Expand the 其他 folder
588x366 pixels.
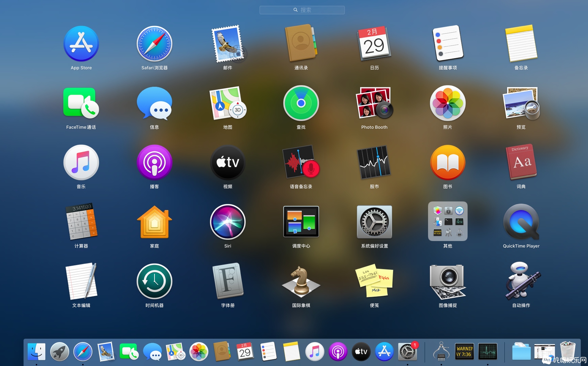(448, 221)
